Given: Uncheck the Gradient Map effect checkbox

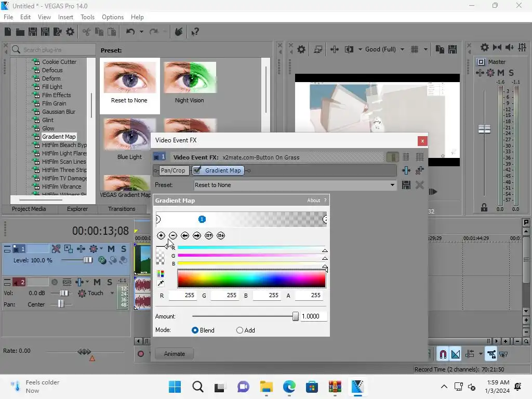Looking at the screenshot, I should coord(197,170).
